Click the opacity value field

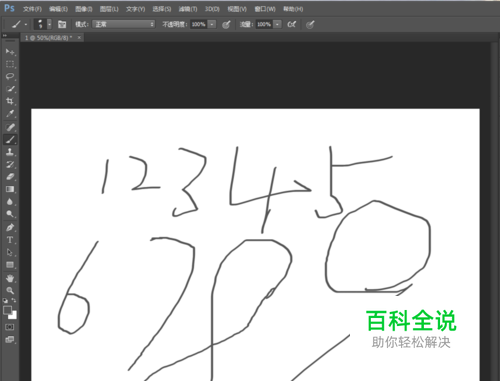[198, 24]
